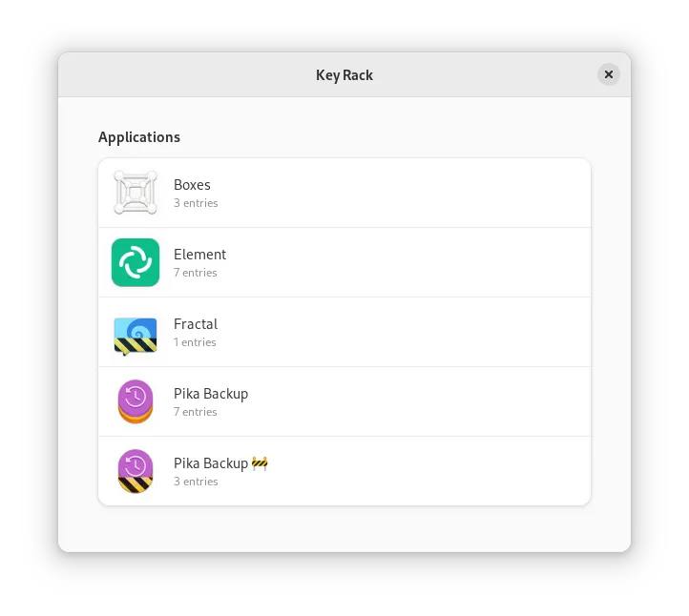Click the Key Rack window title
This screenshot has width=689, height=616.
click(344, 74)
